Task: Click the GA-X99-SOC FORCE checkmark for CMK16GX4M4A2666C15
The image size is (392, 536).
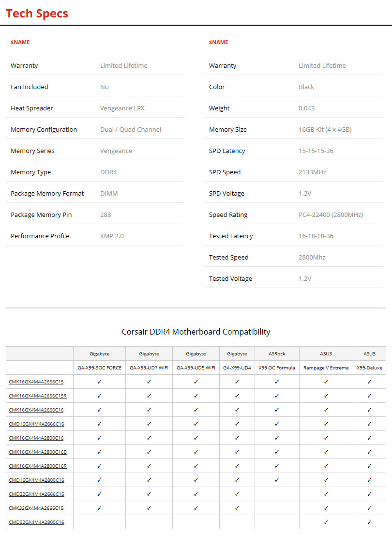Action: point(99,382)
